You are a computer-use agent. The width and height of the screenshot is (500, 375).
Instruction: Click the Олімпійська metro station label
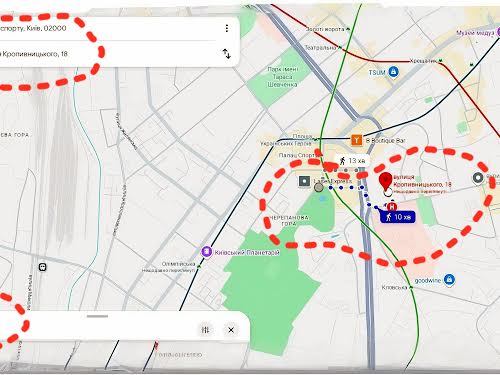tap(178, 264)
